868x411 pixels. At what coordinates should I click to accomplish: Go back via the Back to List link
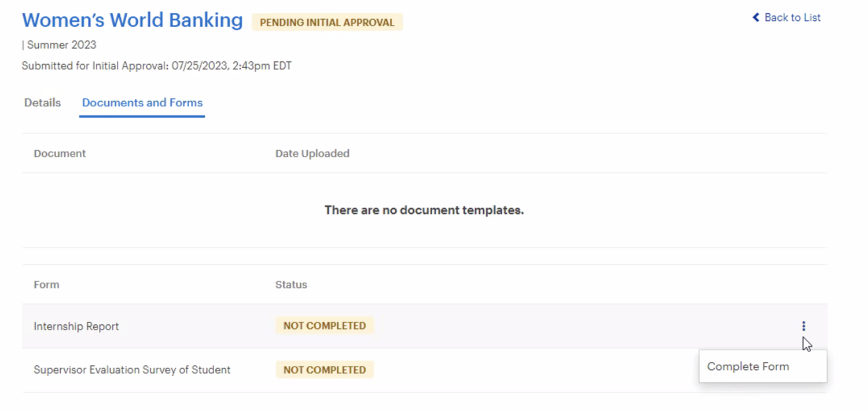coord(786,17)
